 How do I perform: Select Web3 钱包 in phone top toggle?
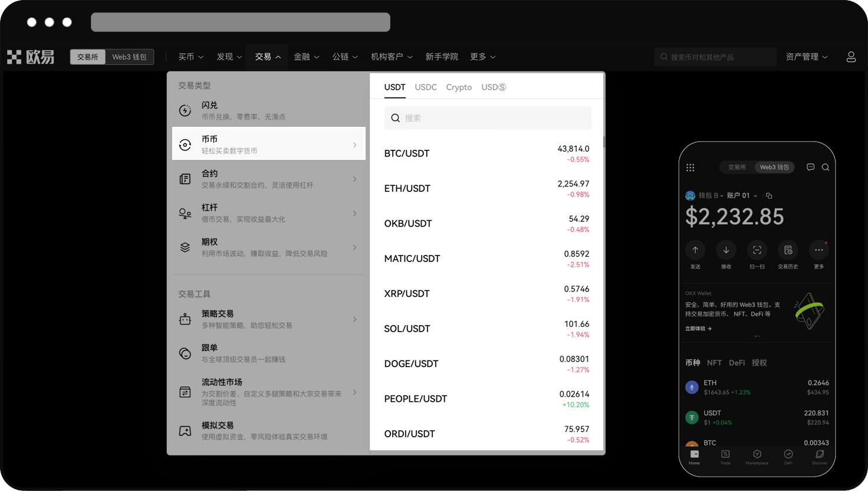point(774,167)
